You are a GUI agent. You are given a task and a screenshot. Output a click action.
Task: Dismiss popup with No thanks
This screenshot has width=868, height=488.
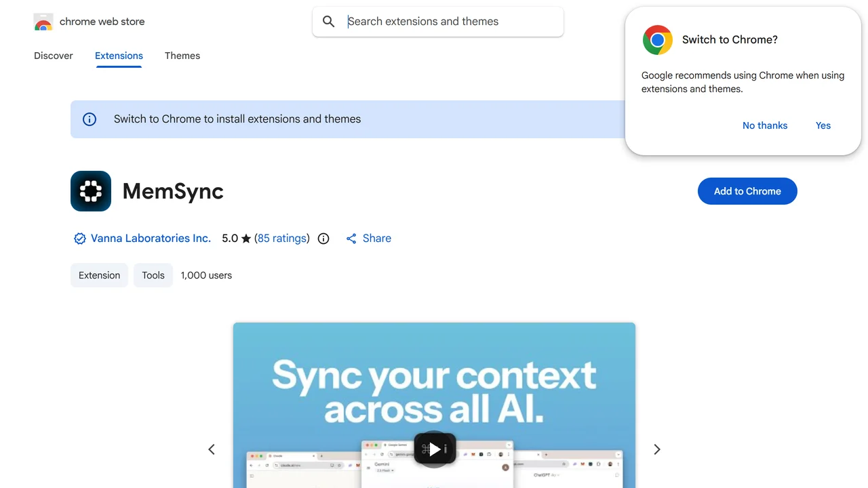click(765, 125)
